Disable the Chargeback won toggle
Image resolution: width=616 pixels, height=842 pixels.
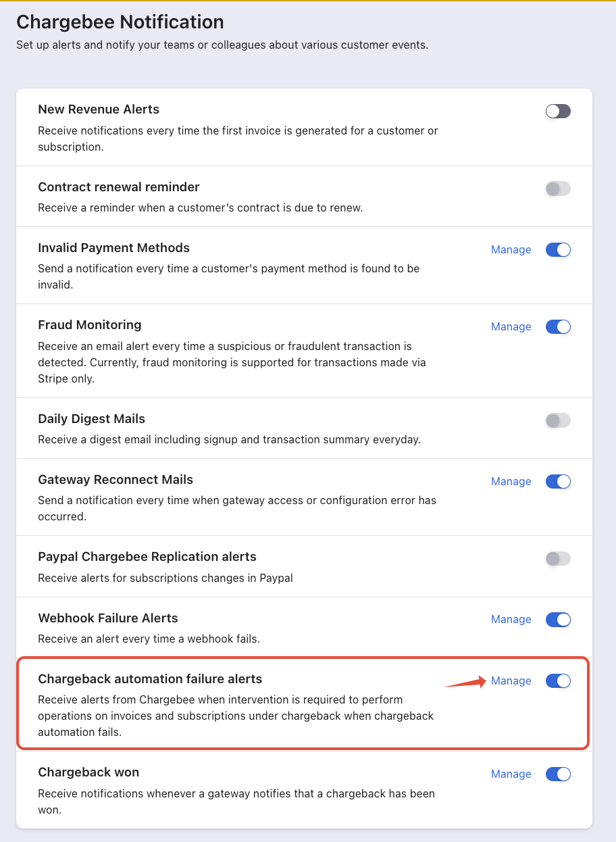pyautogui.click(x=558, y=774)
